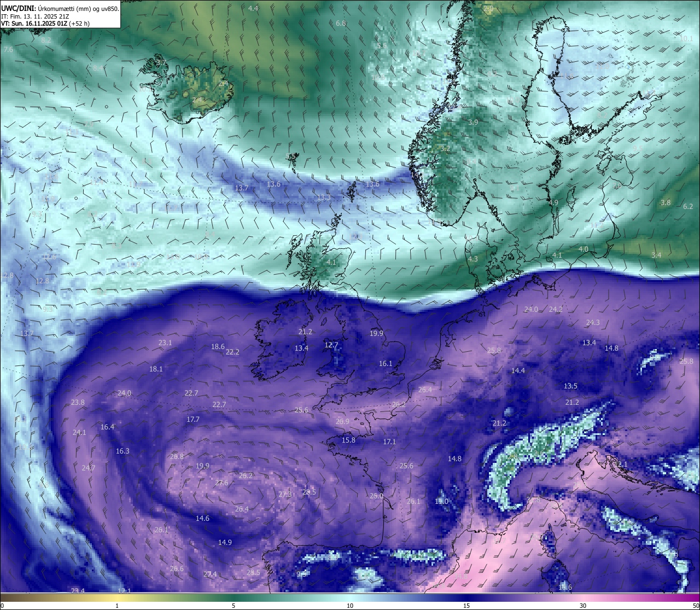700x610 pixels.
Task: Click the 14.6 value label
Action: click(x=202, y=518)
